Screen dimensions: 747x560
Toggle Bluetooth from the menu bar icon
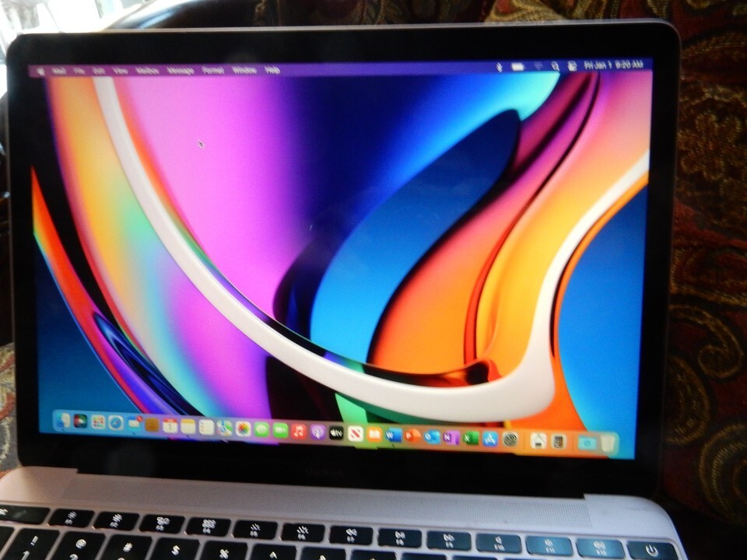click(x=500, y=68)
